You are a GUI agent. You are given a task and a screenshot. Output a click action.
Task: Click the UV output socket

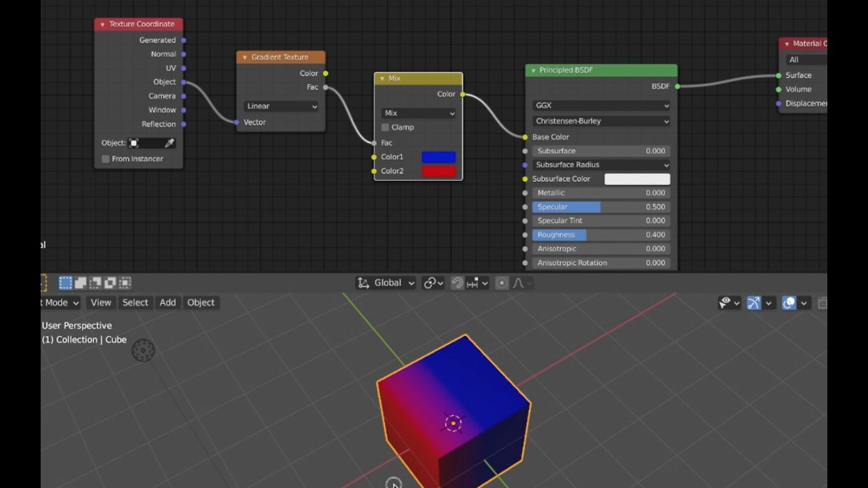184,68
